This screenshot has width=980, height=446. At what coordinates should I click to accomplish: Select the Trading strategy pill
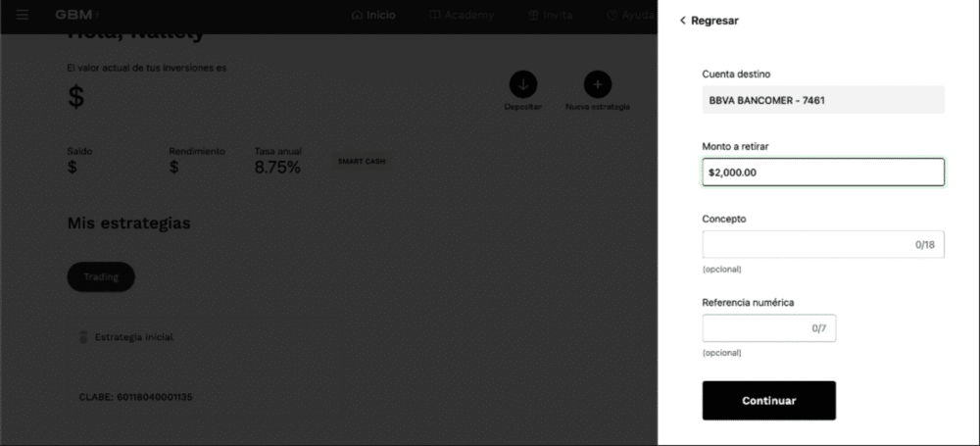(x=101, y=276)
